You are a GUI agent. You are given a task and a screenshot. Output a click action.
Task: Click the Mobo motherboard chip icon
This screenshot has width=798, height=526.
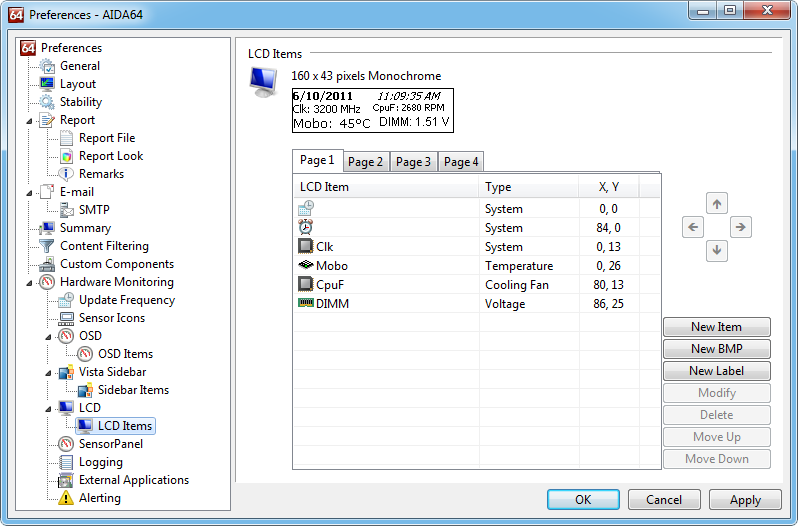point(306,265)
